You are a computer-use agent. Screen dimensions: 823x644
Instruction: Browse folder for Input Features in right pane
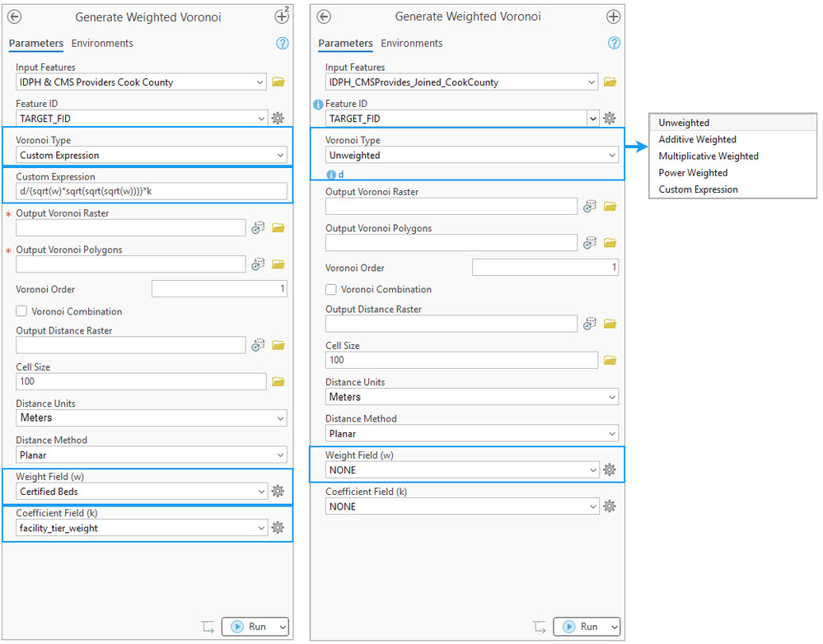click(x=610, y=82)
